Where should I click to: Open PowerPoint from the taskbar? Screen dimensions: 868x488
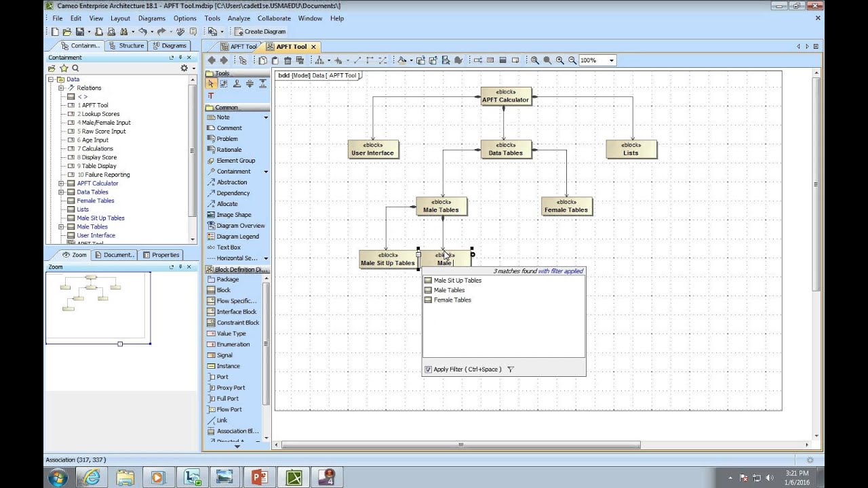point(260,478)
